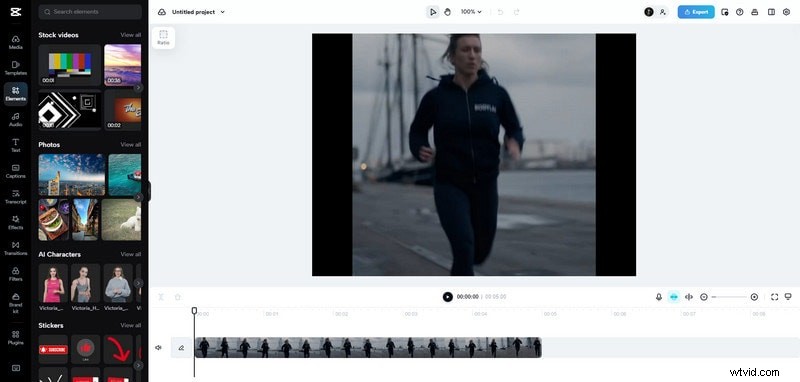Expand Photos row with right arrow
This screenshot has width=800, height=382.
pyautogui.click(x=138, y=197)
